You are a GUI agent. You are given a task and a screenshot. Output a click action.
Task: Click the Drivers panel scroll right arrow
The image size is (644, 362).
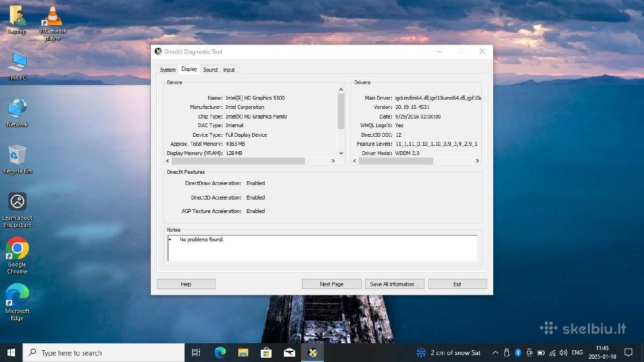click(477, 161)
